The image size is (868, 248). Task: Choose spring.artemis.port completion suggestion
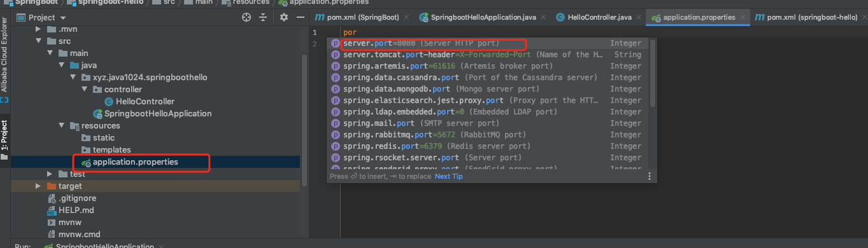point(488,66)
